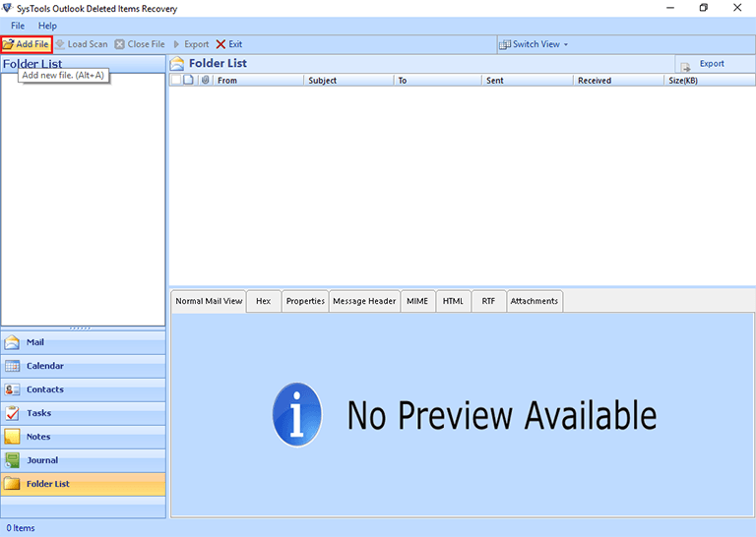Sort by the Sent column

click(x=528, y=81)
